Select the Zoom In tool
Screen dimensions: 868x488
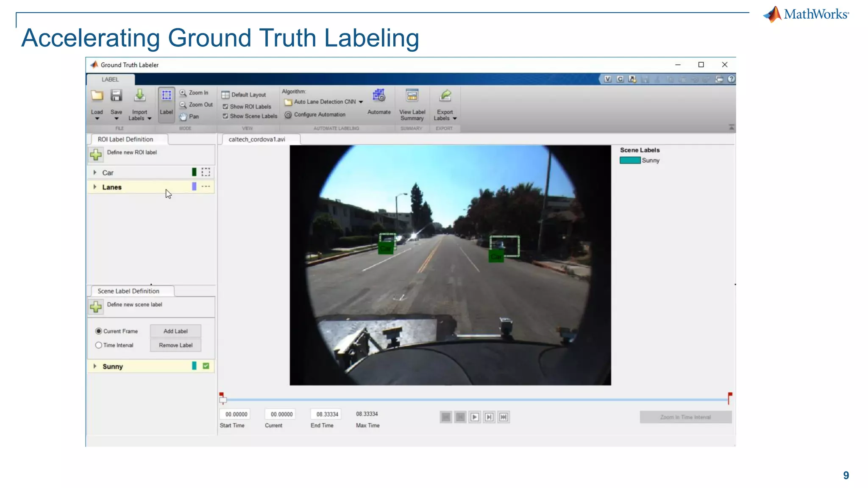(194, 93)
